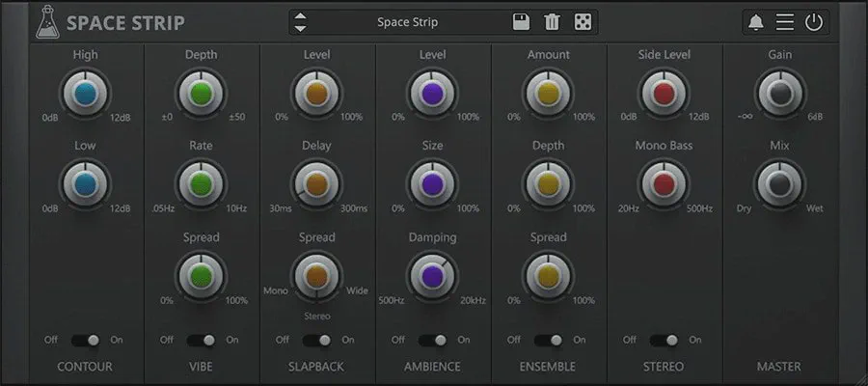
Task: Click the red Mono Bass knob
Action: tap(664, 184)
